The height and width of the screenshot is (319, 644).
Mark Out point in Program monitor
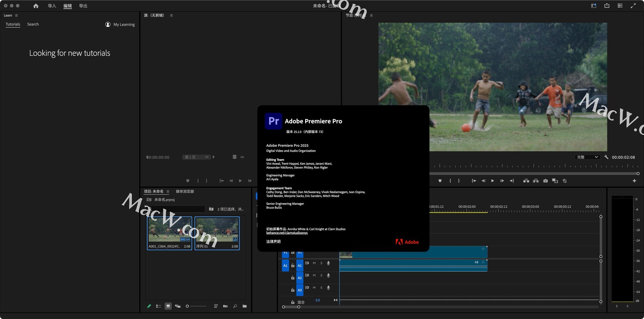click(x=459, y=181)
